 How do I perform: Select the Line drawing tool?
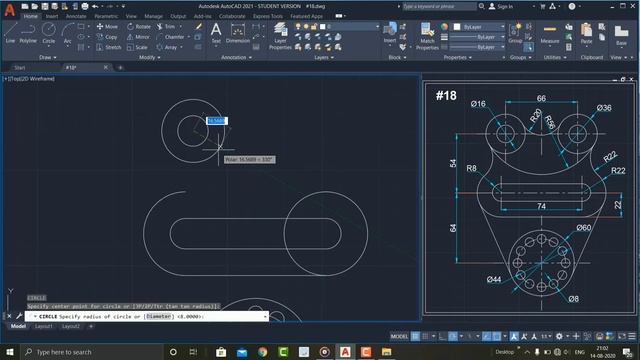coord(10,33)
